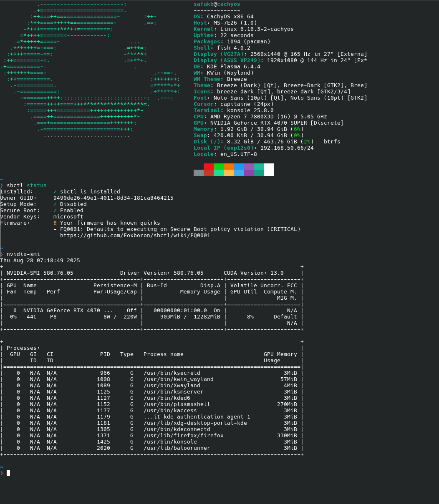Click 'sbctl is installed' status text
The height and width of the screenshot is (504, 439).
click(90, 192)
